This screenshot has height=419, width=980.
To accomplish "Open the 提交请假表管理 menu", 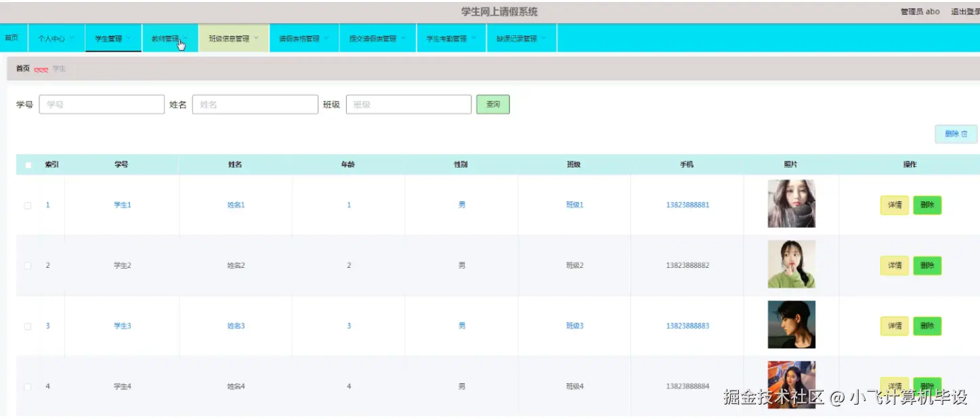I will pyautogui.click(x=377, y=39).
